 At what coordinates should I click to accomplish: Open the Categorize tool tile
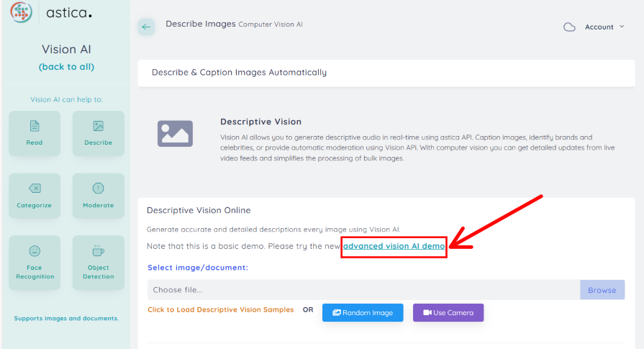[x=35, y=196]
